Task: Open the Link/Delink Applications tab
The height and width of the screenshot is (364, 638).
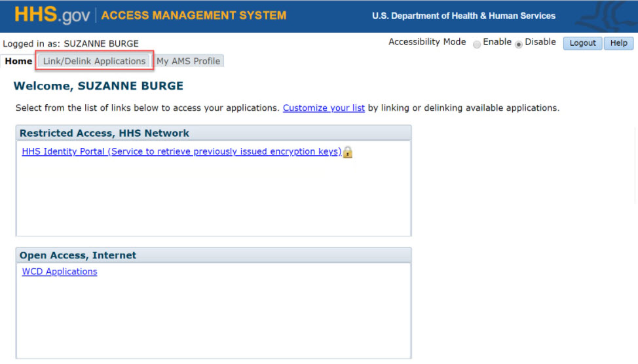Action: pos(94,61)
